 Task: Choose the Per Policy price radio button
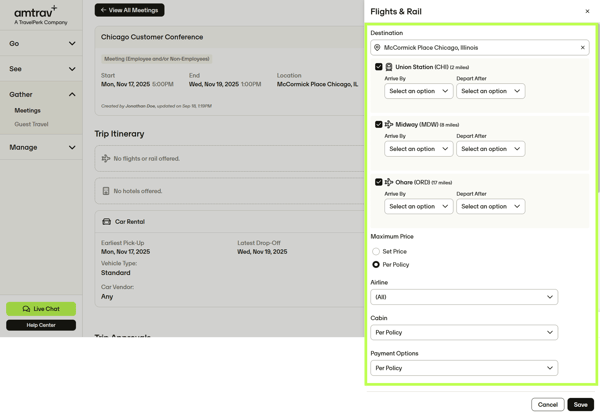click(376, 265)
